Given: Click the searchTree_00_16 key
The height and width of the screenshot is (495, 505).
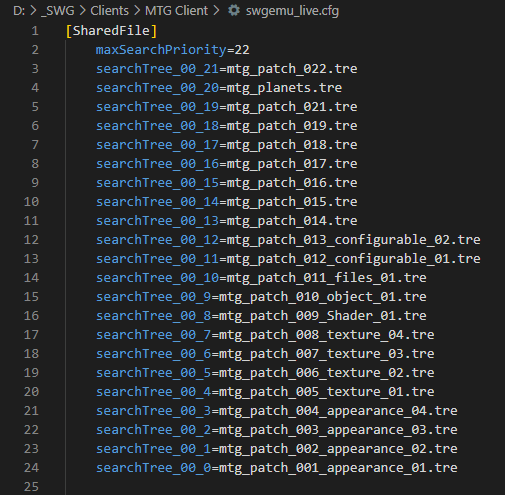Looking at the screenshot, I should click(x=157, y=164).
